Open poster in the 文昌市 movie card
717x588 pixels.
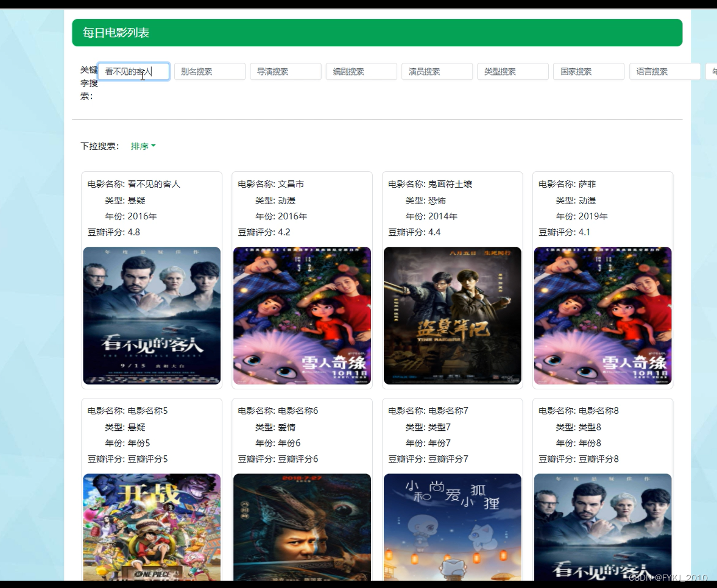click(302, 316)
